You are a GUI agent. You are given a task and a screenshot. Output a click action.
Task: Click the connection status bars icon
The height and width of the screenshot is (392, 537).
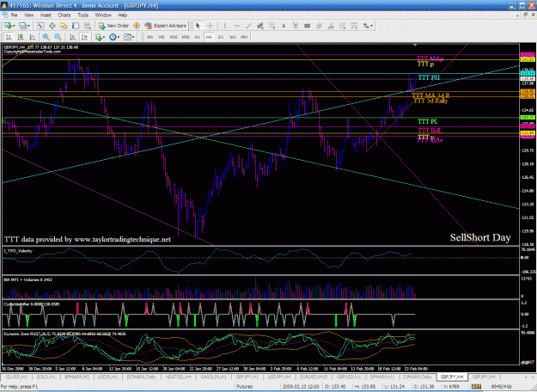pos(476,387)
